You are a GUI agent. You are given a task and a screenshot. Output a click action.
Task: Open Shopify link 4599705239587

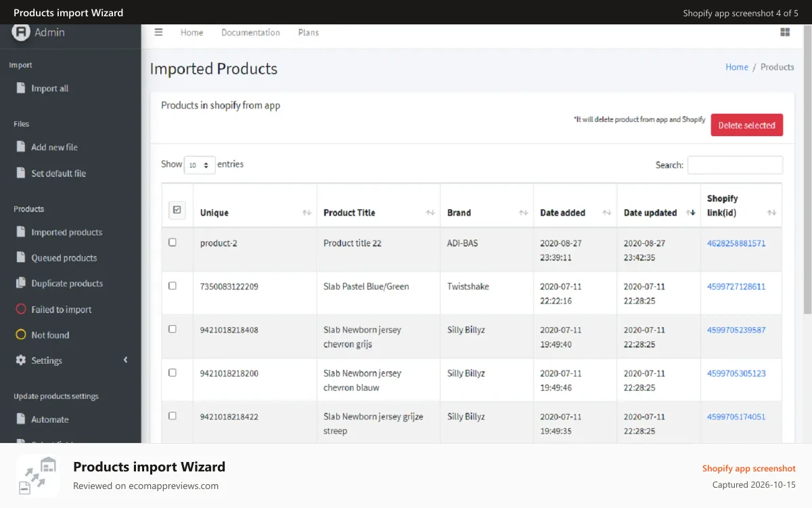tap(736, 330)
